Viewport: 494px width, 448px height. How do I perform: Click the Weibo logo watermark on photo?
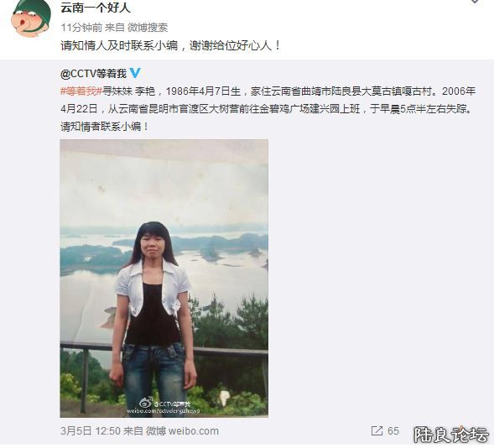point(146,403)
